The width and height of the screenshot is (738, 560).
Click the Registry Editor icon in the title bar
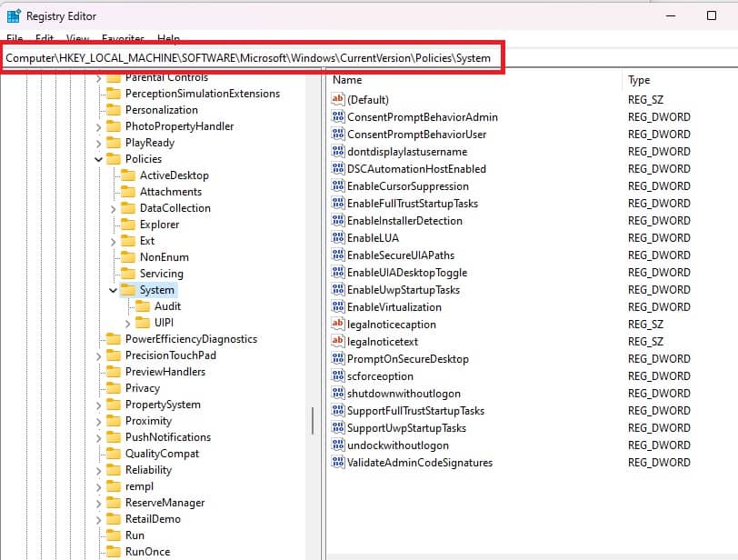[x=13, y=15]
